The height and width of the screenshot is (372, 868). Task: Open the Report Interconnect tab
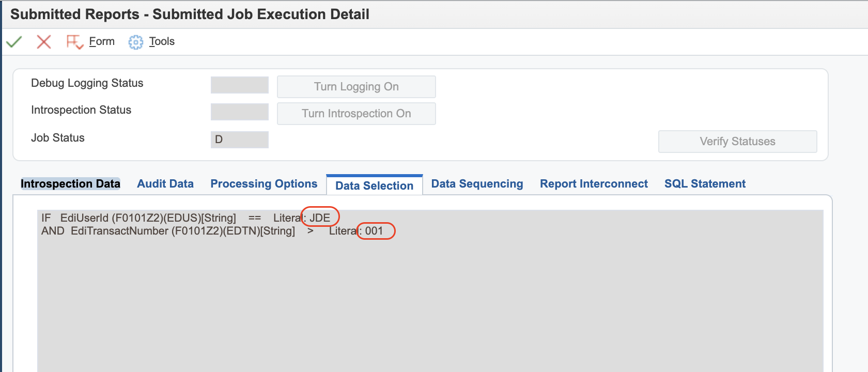point(594,184)
